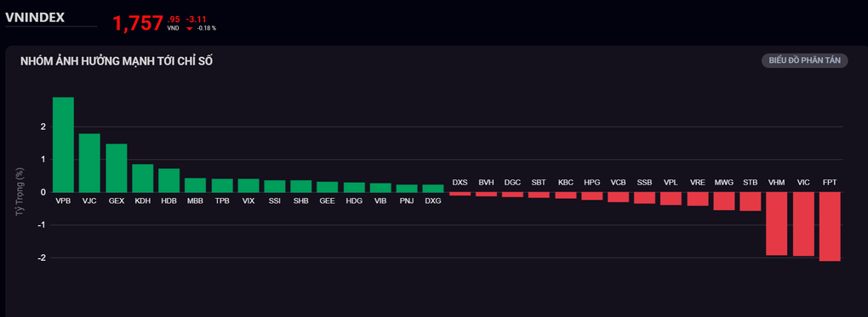Image resolution: width=868 pixels, height=317 pixels.
Task: Click the GEX ticker label
Action: pos(117,201)
